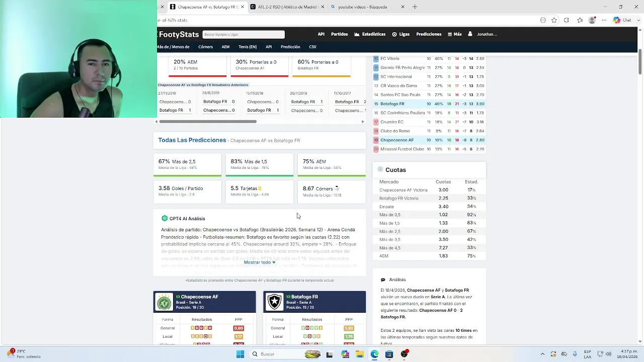Click the FootyStats logo
The height and width of the screenshot is (362, 644).
point(179,34)
